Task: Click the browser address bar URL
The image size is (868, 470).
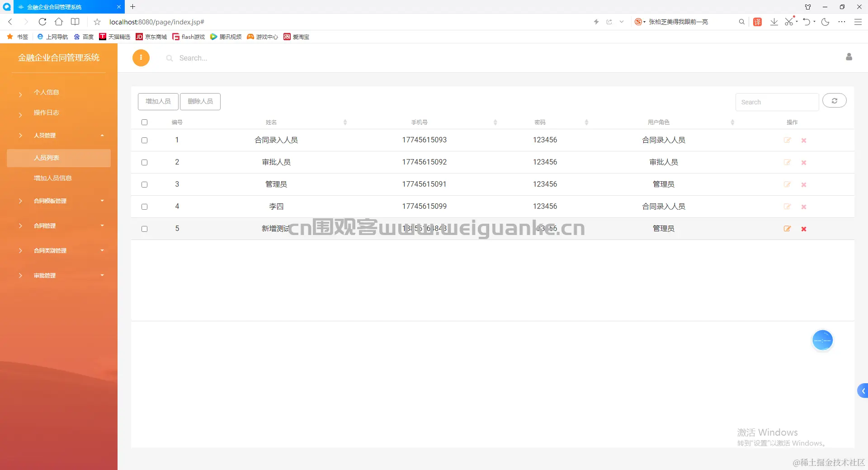Action: (157, 22)
